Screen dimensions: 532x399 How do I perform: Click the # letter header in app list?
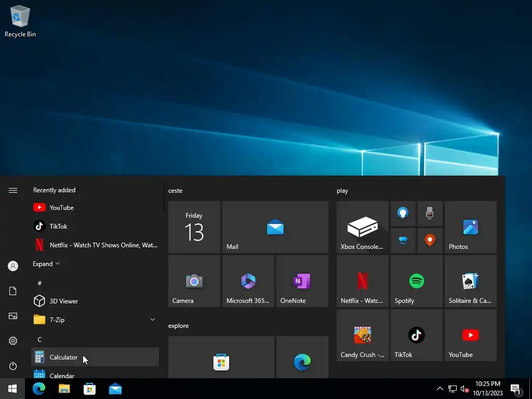coord(39,283)
